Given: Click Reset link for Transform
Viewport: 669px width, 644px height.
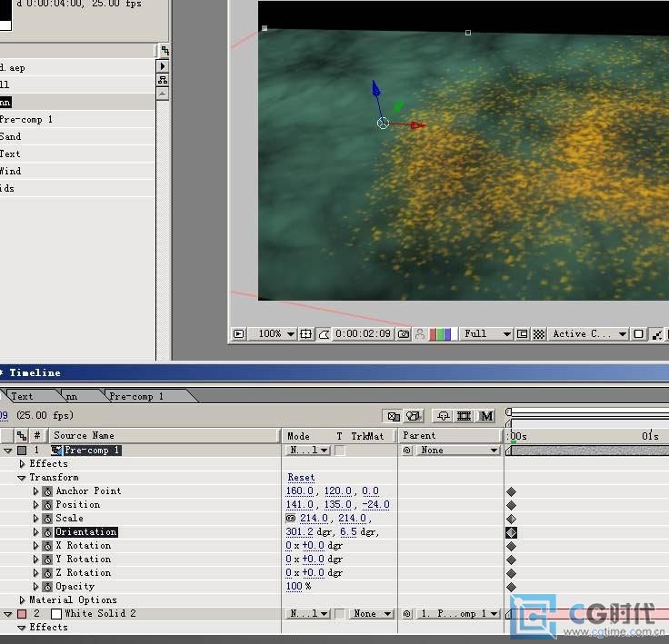Looking at the screenshot, I should 301,478.
